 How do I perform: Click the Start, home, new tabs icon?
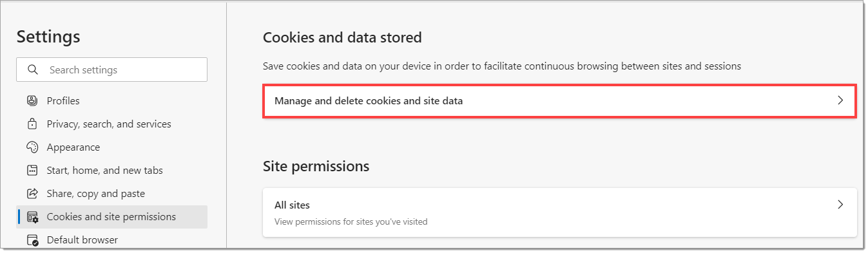(32, 170)
